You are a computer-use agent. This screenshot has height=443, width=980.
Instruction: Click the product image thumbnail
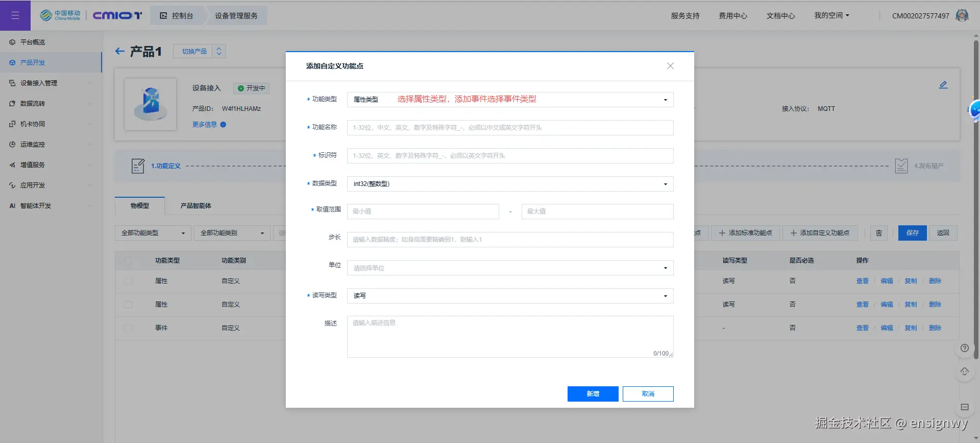151,104
